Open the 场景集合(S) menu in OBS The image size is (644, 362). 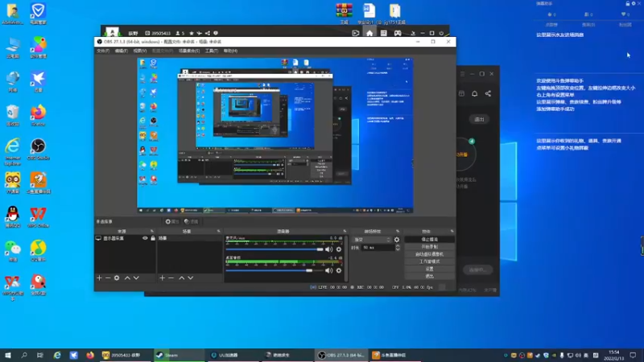tap(189, 51)
